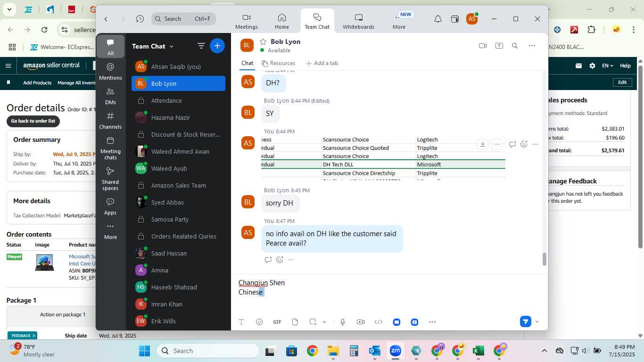The image size is (644, 362).
Task: Open the Amazon Sales Team channel
Action: [x=178, y=185]
